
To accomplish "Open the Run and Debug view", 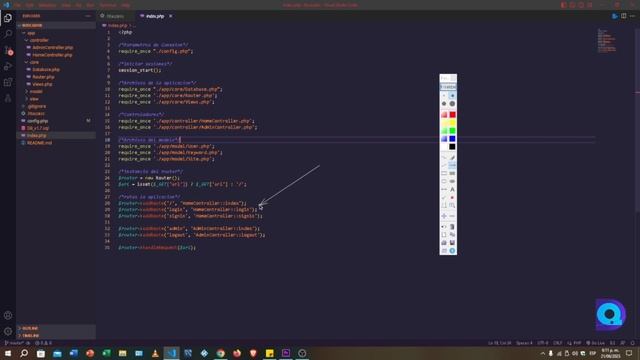I will 8,66.
